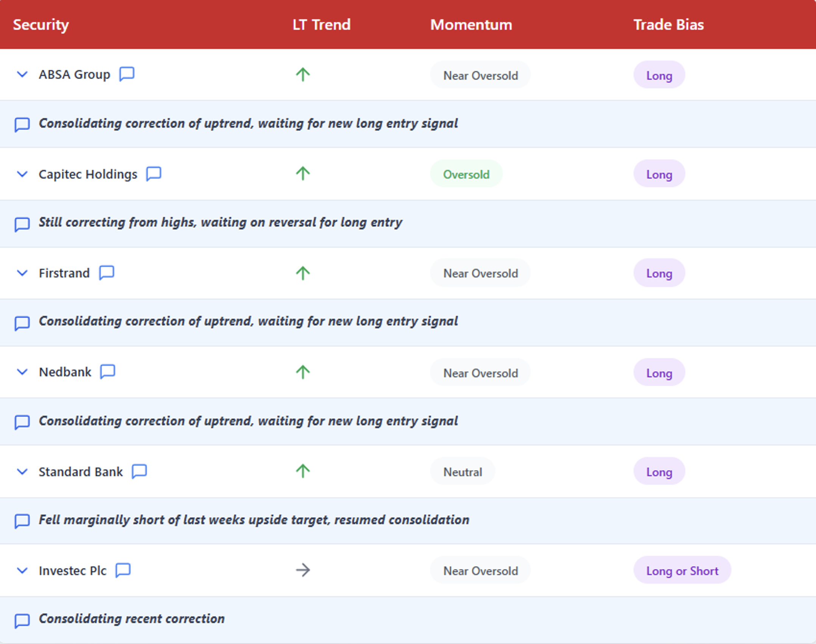This screenshot has width=816, height=644.
Task: Click Nedbank's comment bubble icon
Action: (107, 372)
